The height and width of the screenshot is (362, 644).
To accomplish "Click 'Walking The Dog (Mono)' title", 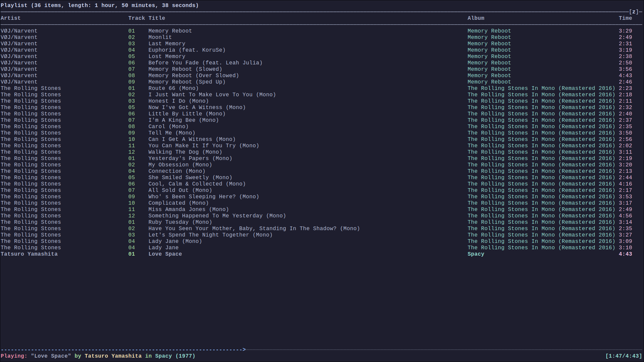I will pyautogui.click(x=185, y=152).
